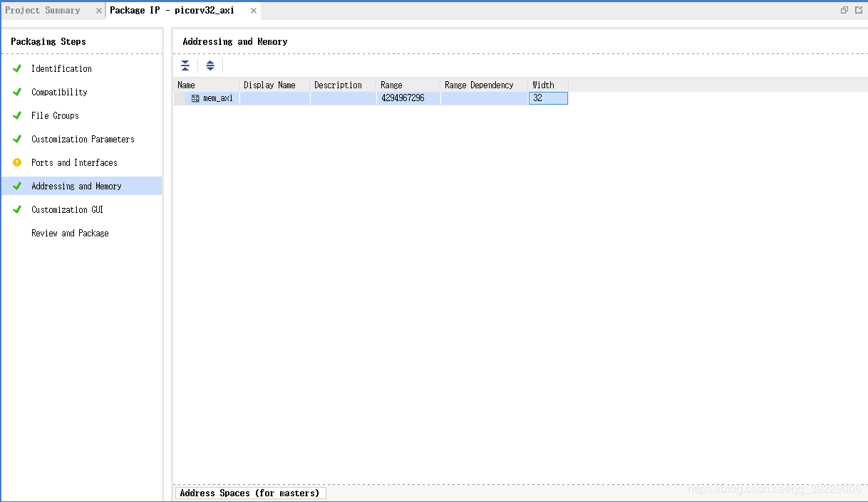868x502 pixels.
Task: Open the Customization GUI step
Action: (x=67, y=209)
